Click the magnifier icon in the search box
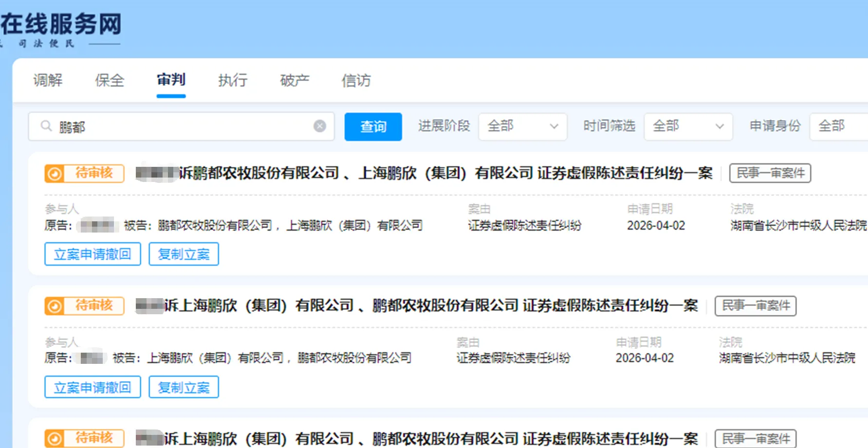Image resolution: width=868 pixels, height=448 pixels. pos(46,126)
